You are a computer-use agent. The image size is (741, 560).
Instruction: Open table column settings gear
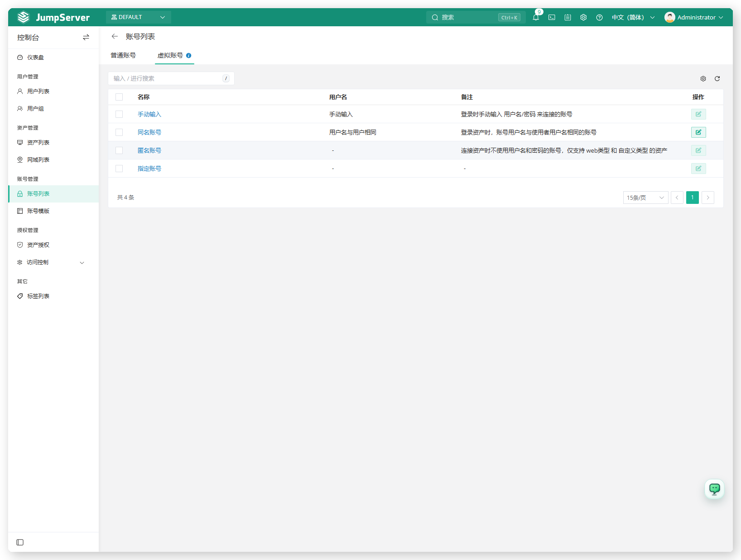(x=703, y=78)
